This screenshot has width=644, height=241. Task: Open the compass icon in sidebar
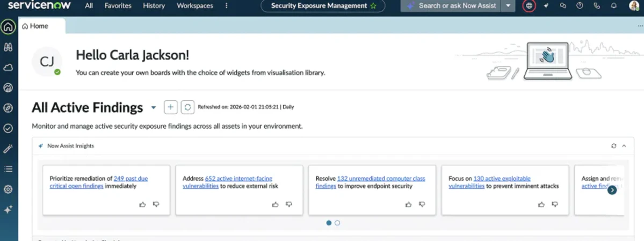pyautogui.click(x=8, y=108)
